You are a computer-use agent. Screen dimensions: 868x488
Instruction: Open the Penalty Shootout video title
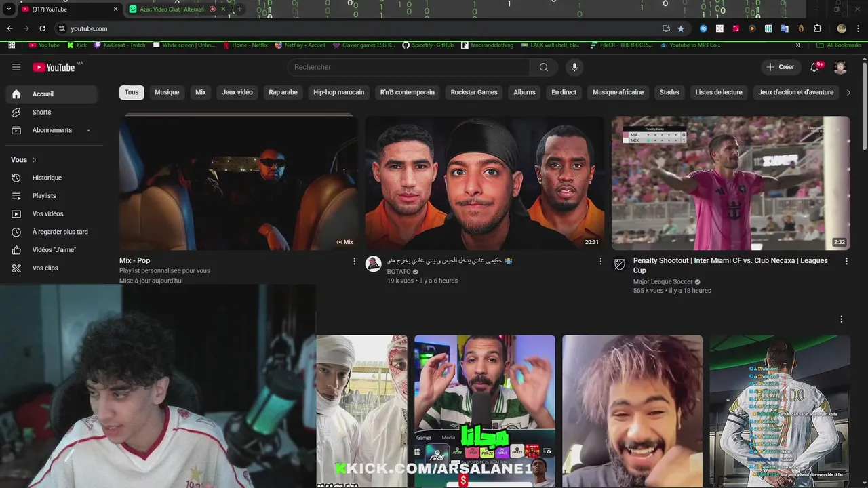(730, 265)
